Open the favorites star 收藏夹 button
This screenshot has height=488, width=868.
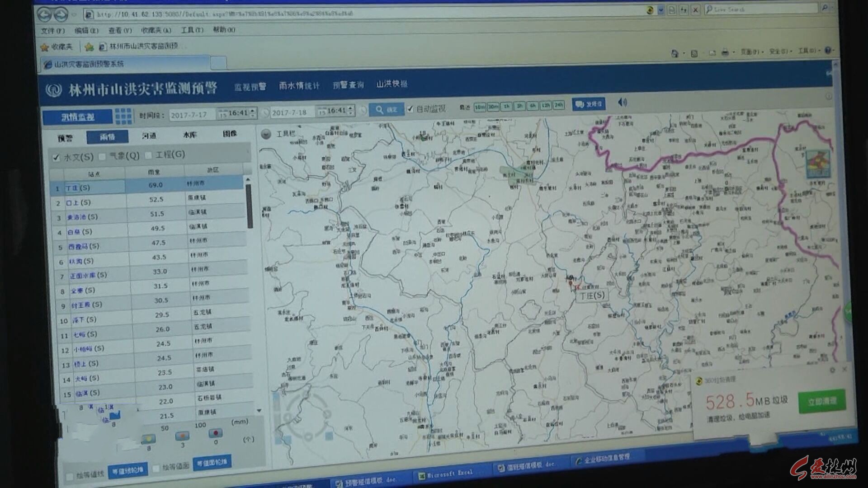(x=57, y=47)
